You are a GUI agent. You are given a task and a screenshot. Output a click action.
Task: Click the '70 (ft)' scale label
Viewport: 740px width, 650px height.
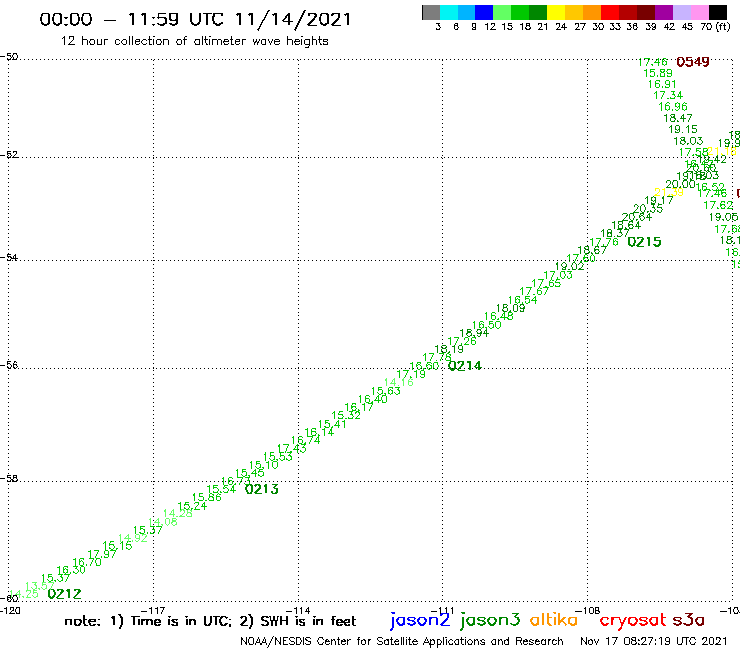point(715,26)
